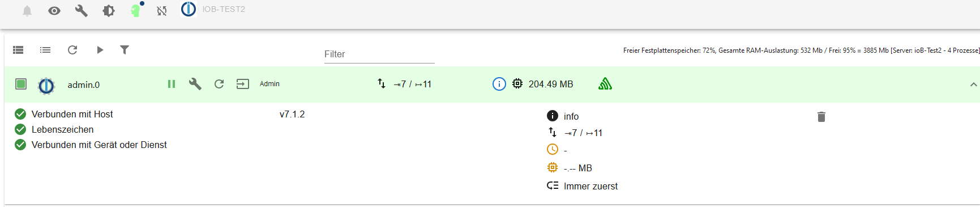Open admin.0 web interface link icon
The width and height of the screenshot is (980, 207).
(x=243, y=84)
